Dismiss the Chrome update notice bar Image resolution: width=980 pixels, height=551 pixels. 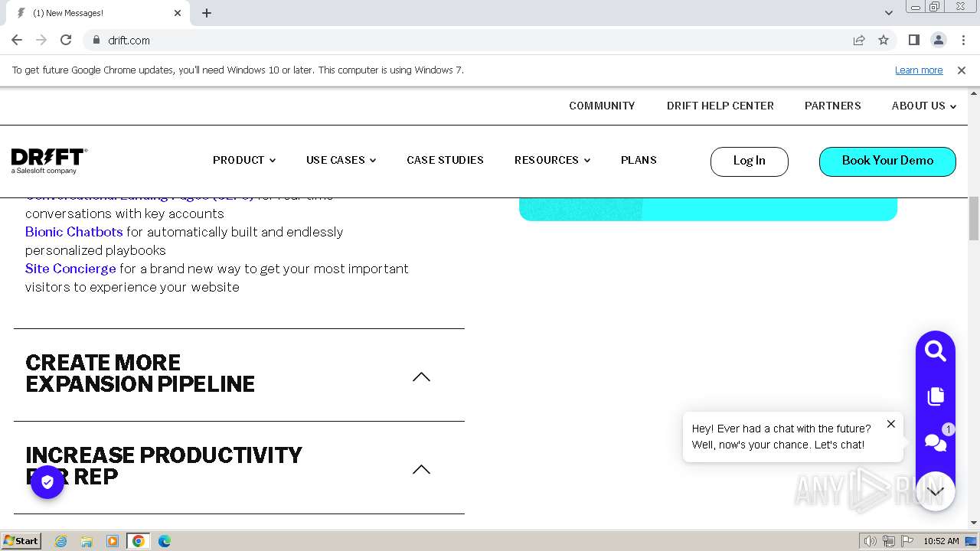coord(962,70)
